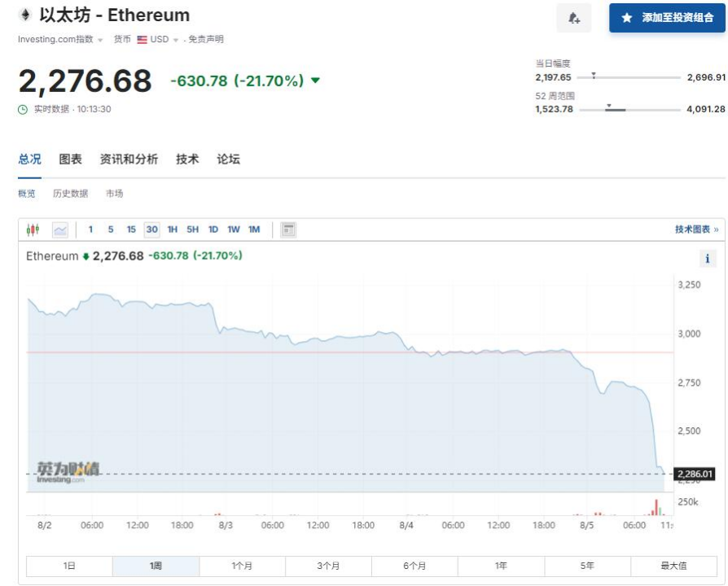Select the 30-minute chart interval

pyautogui.click(x=151, y=230)
